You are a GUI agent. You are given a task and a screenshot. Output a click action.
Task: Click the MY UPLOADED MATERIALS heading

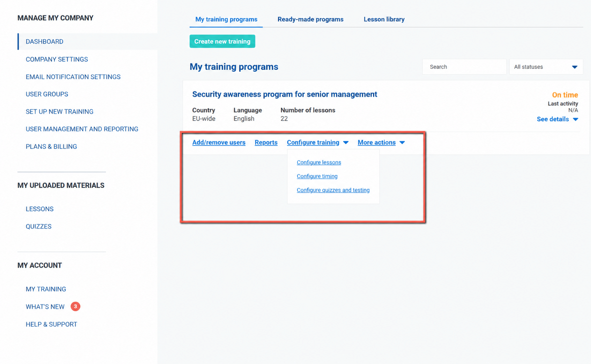click(x=61, y=185)
